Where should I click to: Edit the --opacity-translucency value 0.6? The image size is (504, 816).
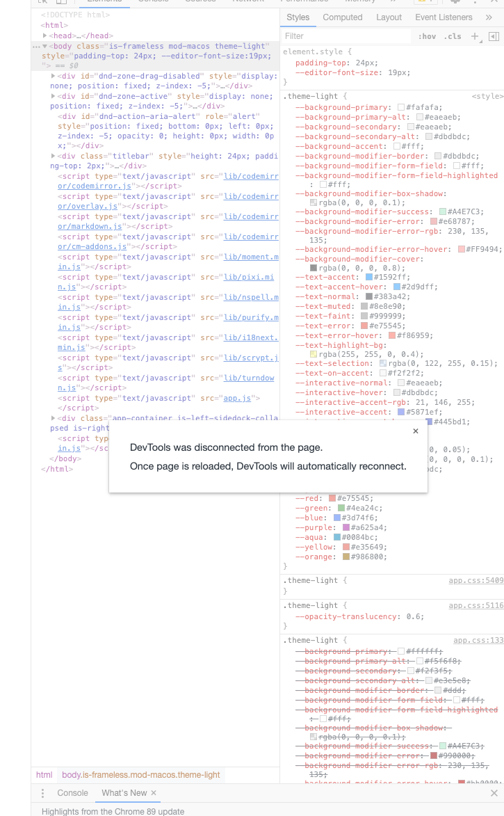pos(412,616)
